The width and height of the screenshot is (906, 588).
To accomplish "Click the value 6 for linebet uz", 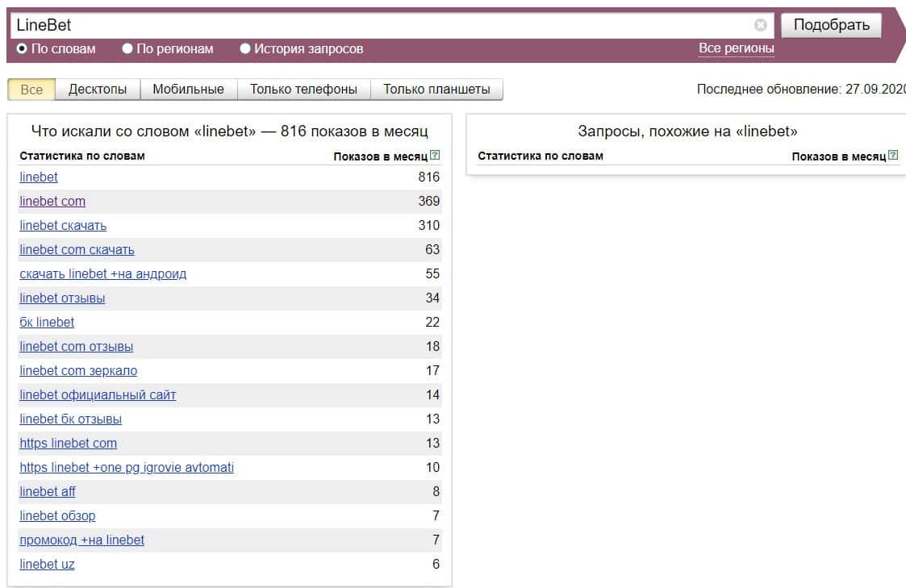I will pyautogui.click(x=436, y=565).
